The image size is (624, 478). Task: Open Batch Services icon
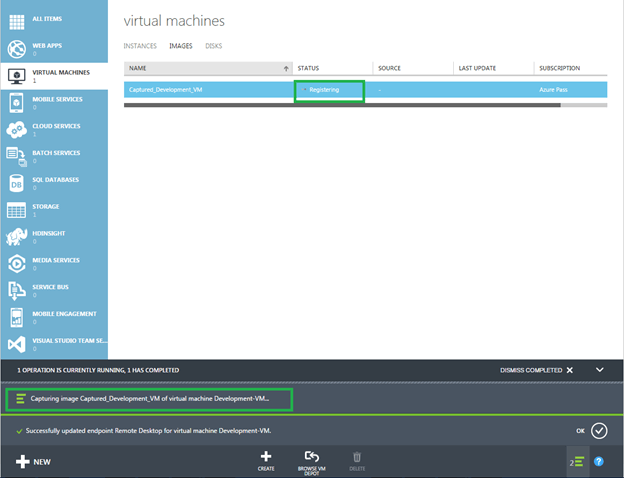pos(17,157)
